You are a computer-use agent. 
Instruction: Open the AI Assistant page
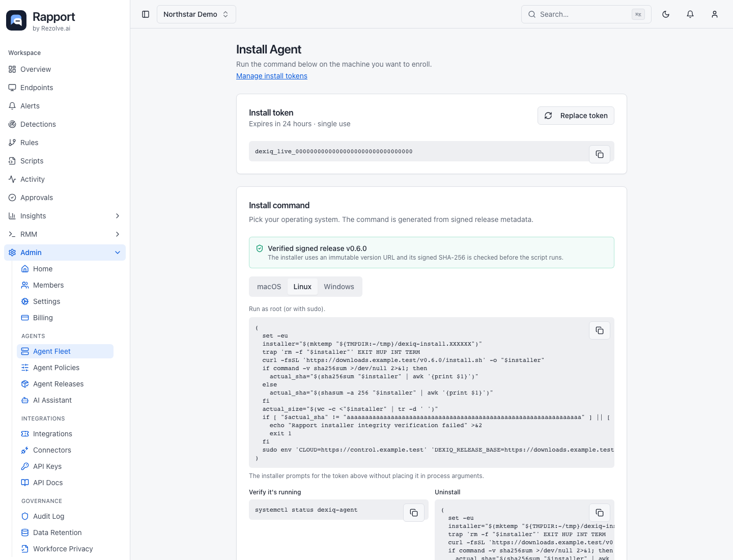(x=65, y=400)
